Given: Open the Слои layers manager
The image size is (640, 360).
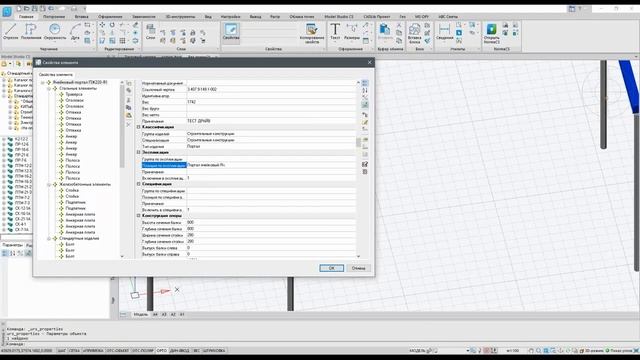Looking at the screenshot, I should (150, 31).
